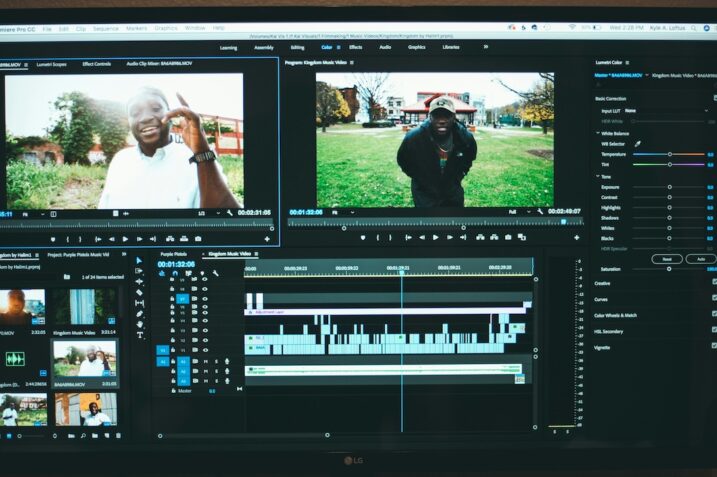This screenshot has height=477, width=717.
Task: Switch to the Editing workspace
Action: (297, 47)
